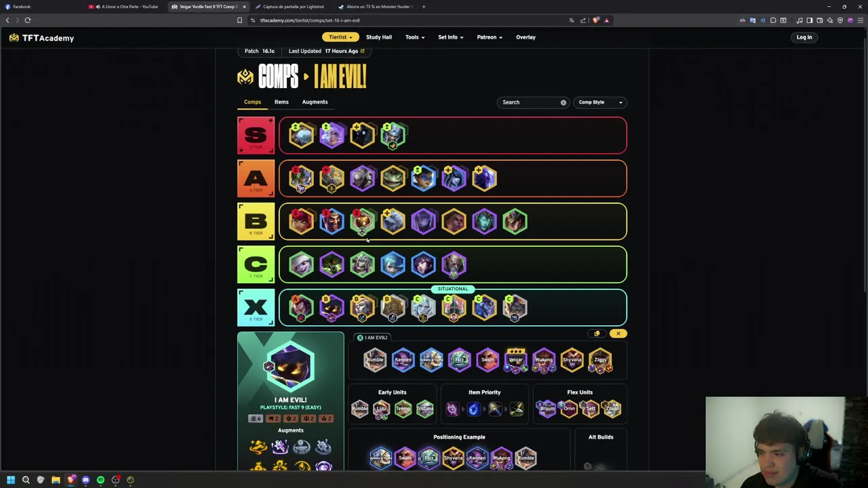
Task: Click the gray trait badge showing 6
Action: point(255,418)
